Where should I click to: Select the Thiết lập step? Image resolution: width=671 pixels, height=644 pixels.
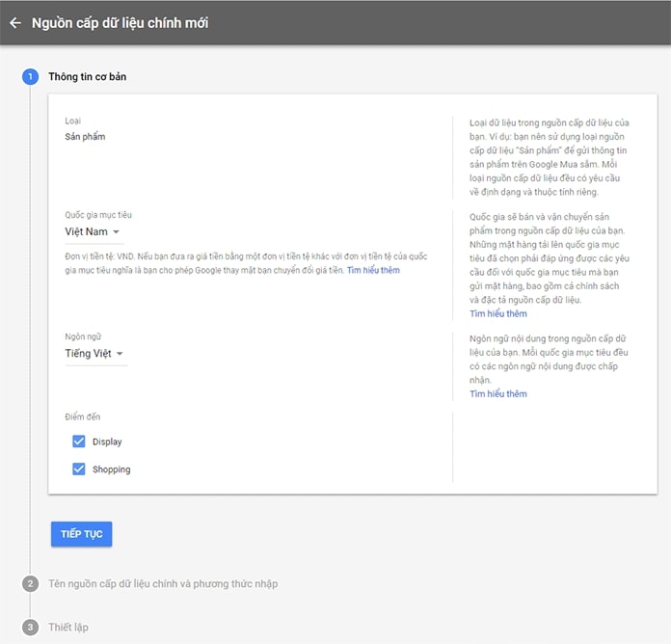[x=68, y=628]
